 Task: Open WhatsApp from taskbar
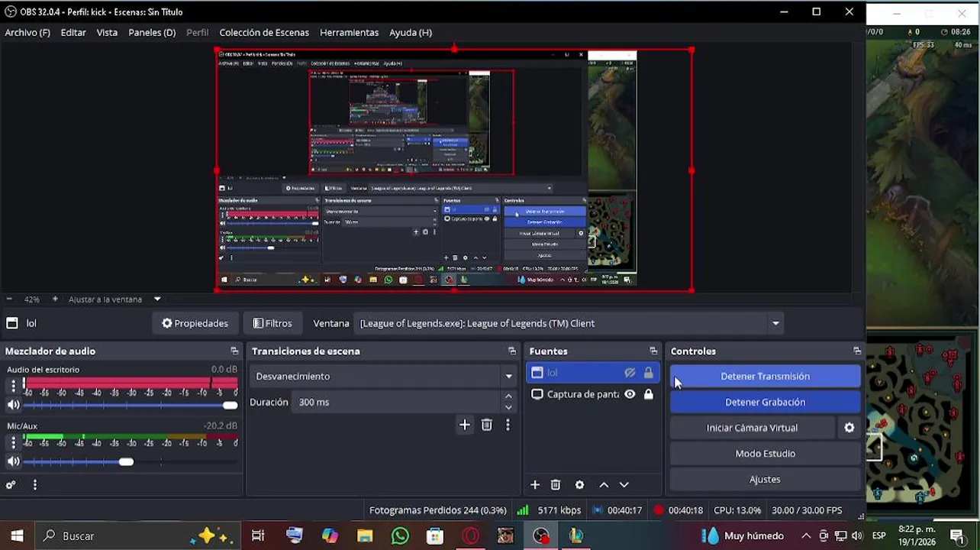400,536
